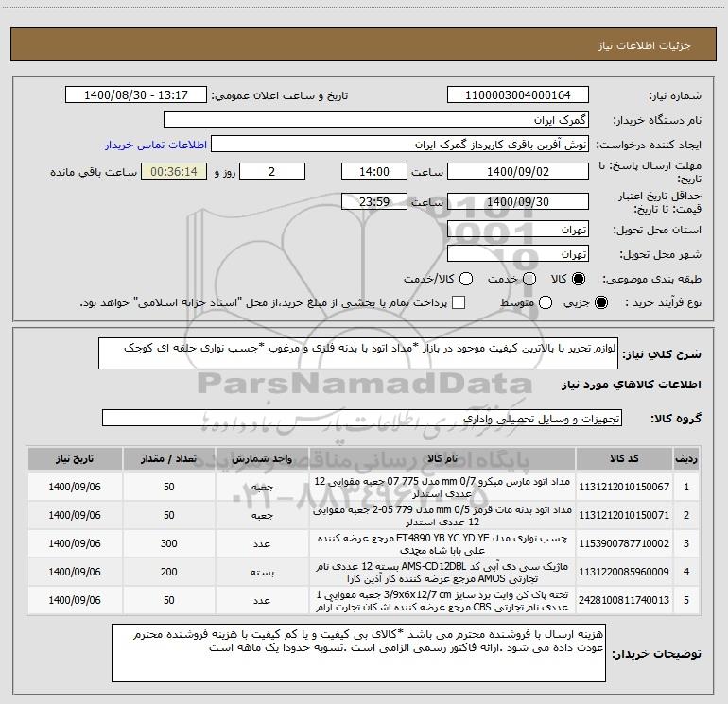Click the کد کالا column header
Screen dimensions: 728x704
(x=624, y=459)
